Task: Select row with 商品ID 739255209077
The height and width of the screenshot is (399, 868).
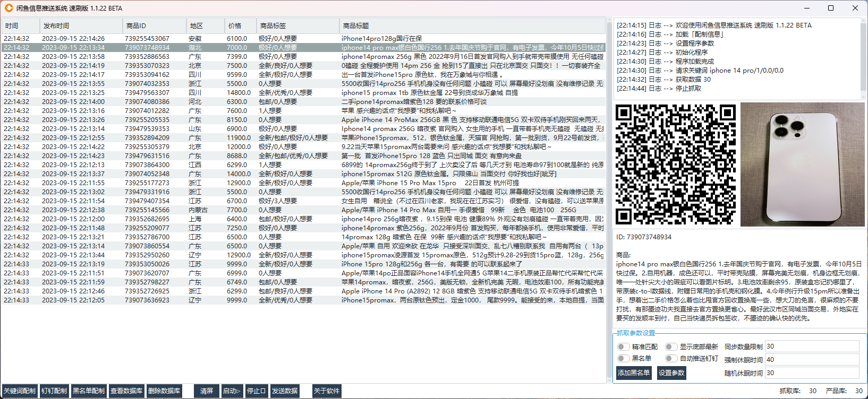Action: (x=303, y=228)
